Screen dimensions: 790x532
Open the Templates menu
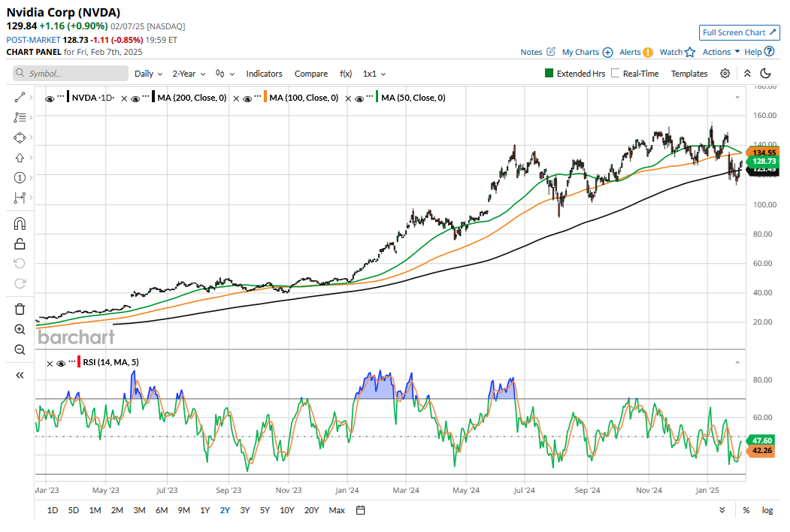[689, 73]
